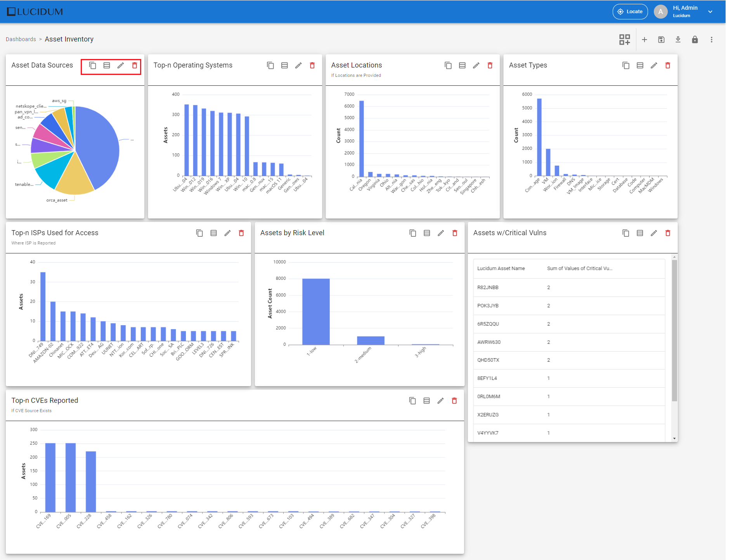Go to Dashboards breadcrumb link
This screenshot has width=745, height=560.
click(x=21, y=39)
